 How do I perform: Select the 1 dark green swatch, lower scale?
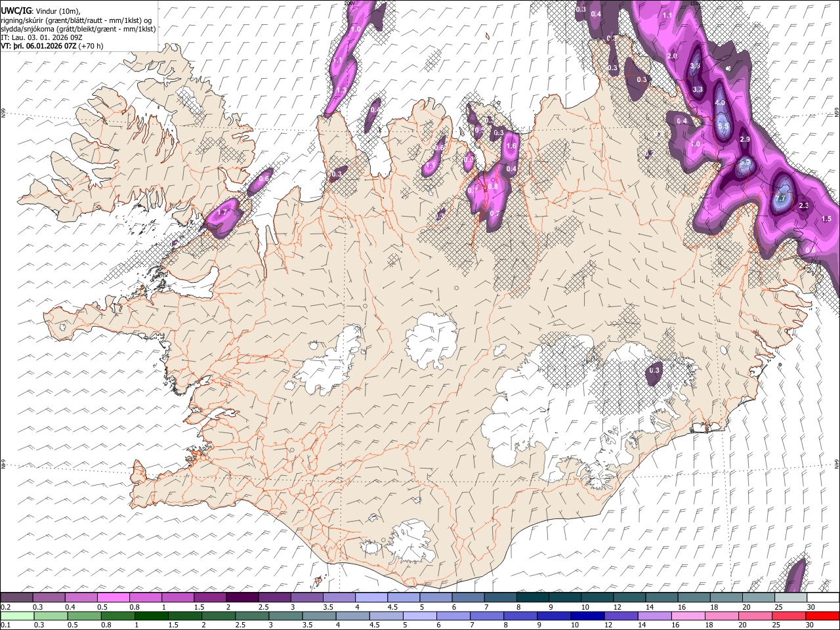point(151,616)
